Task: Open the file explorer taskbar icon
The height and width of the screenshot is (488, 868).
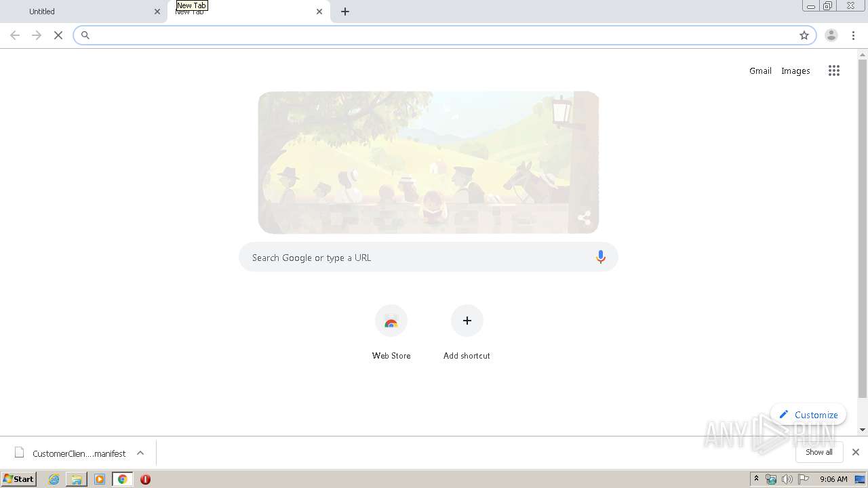Action: point(77,479)
